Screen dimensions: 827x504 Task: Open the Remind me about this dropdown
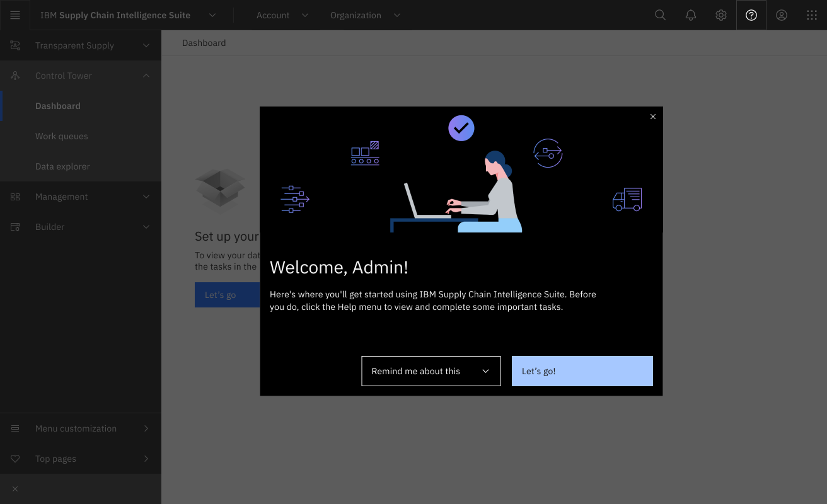click(431, 371)
